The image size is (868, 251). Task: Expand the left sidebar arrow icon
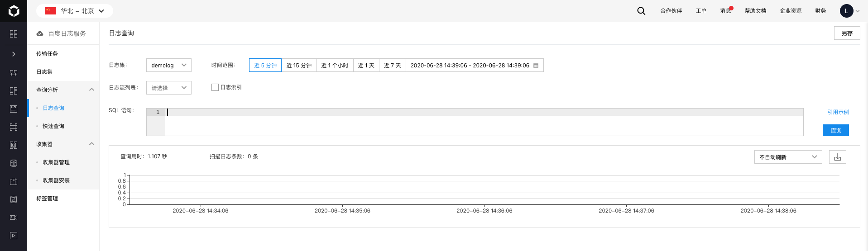coord(14,54)
